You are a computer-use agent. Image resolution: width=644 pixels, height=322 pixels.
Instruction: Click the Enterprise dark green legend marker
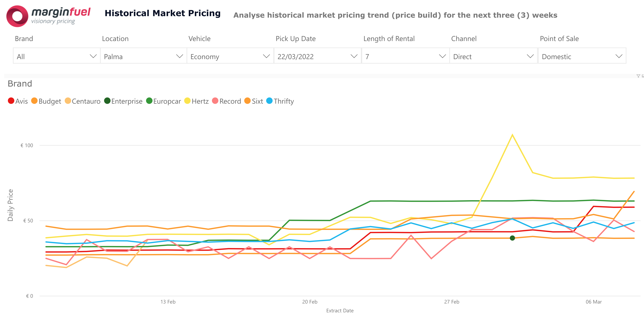click(x=107, y=101)
